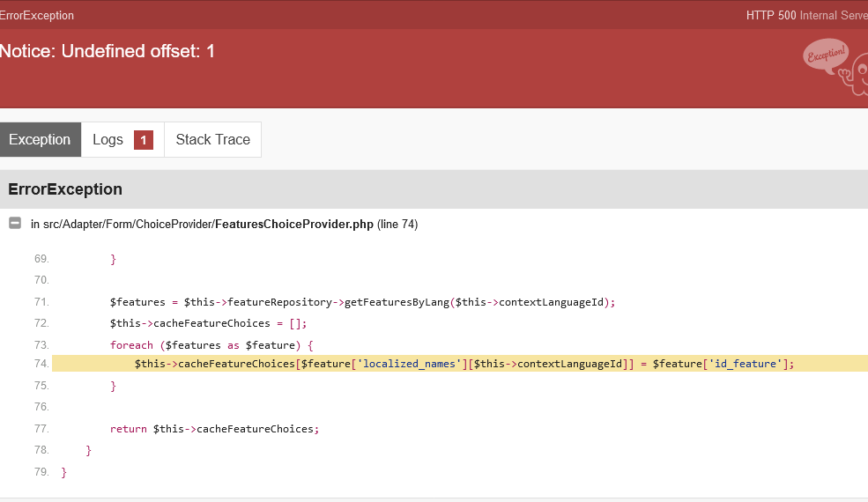Screen dimensions: 868x502
Task: Click the return statement on line 77
Action: click(x=214, y=429)
